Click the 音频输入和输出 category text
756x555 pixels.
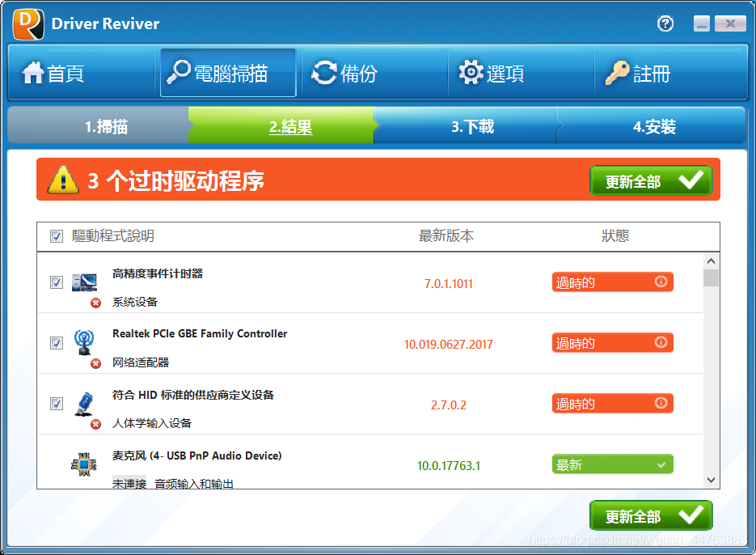click(194, 484)
